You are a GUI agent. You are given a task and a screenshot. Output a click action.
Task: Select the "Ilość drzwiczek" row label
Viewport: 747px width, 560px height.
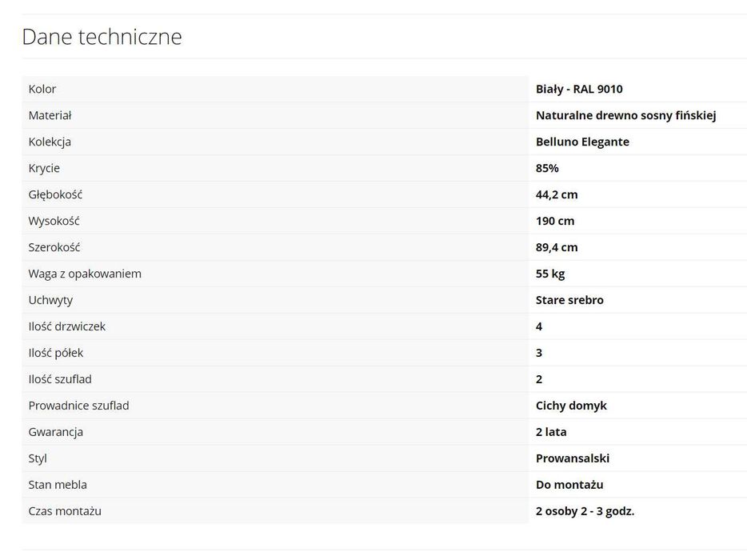tap(66, 326)
